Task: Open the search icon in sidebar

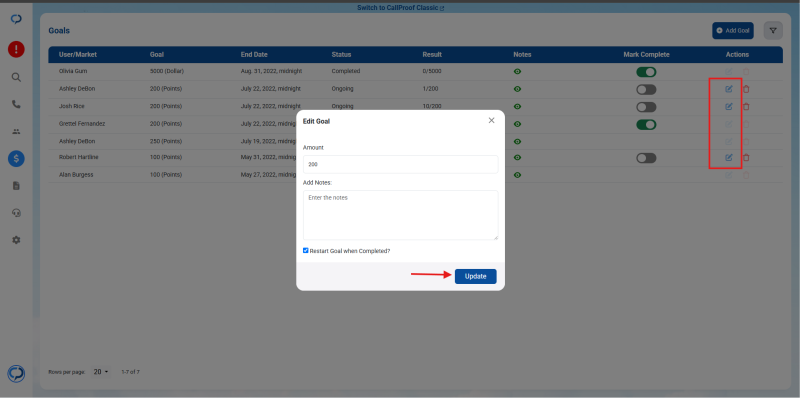Action: click(16, 78)
